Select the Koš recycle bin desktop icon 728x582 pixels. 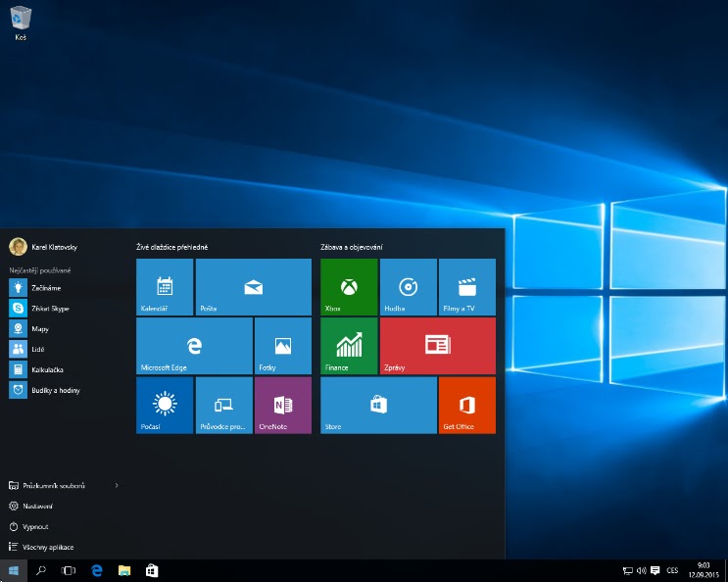[x=21, y=24]
